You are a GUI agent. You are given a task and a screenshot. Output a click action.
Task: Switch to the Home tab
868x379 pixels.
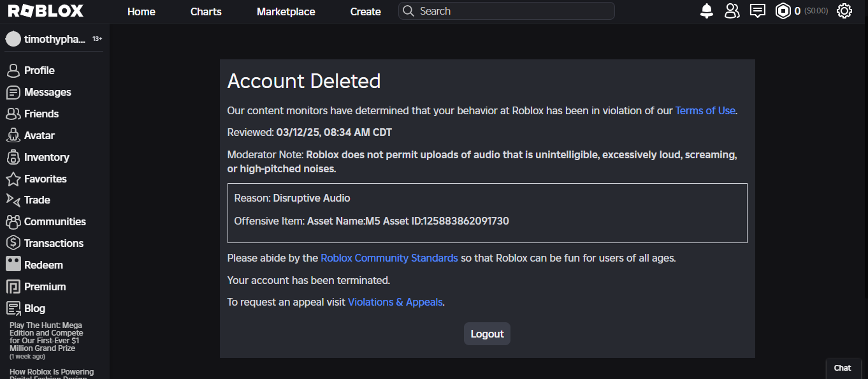(x=141, y=11)
